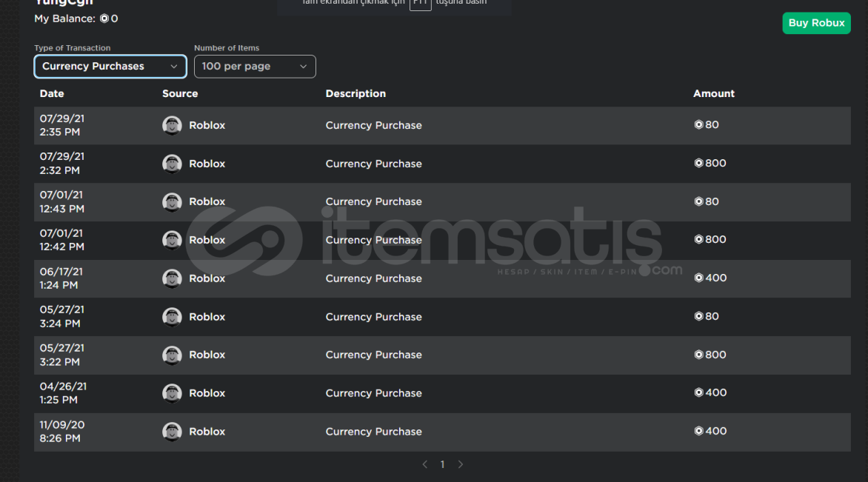Open Roblox source link in 11/09/20 row
This screenshot has width=868, height=482.
(x=207, y=432)
